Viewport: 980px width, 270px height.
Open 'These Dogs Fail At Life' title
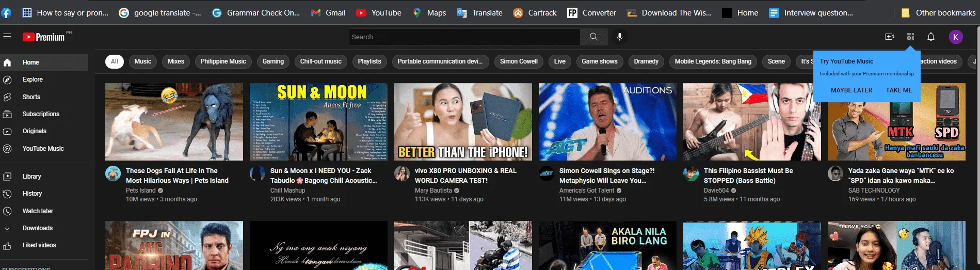pyautogui.click(x=177, y=176)
